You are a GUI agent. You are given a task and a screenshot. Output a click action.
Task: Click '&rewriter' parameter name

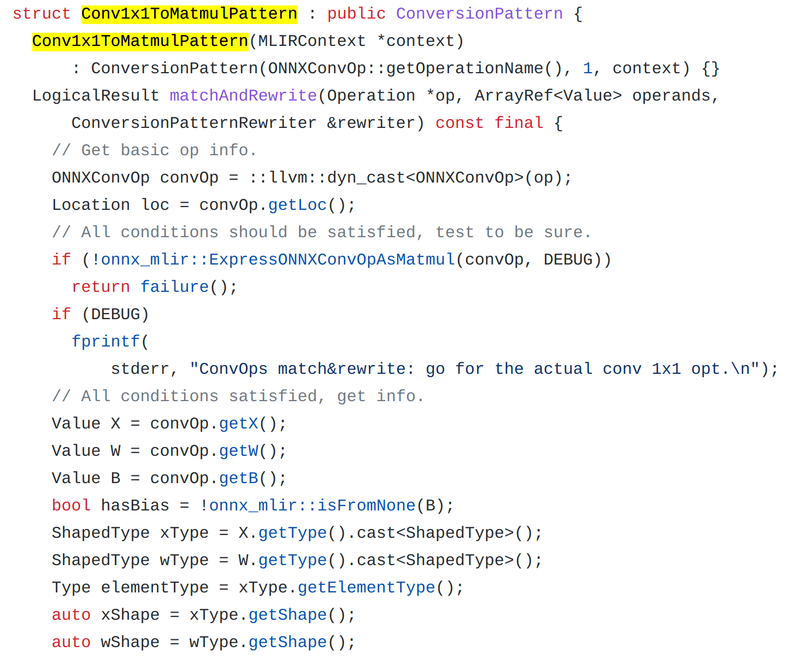coord(371,123)
